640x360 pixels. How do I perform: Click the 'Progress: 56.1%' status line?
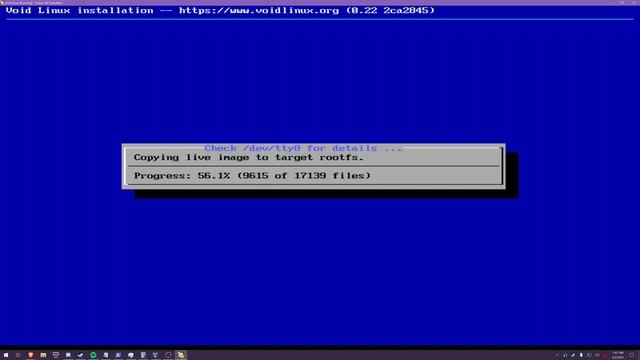[252, 176]
